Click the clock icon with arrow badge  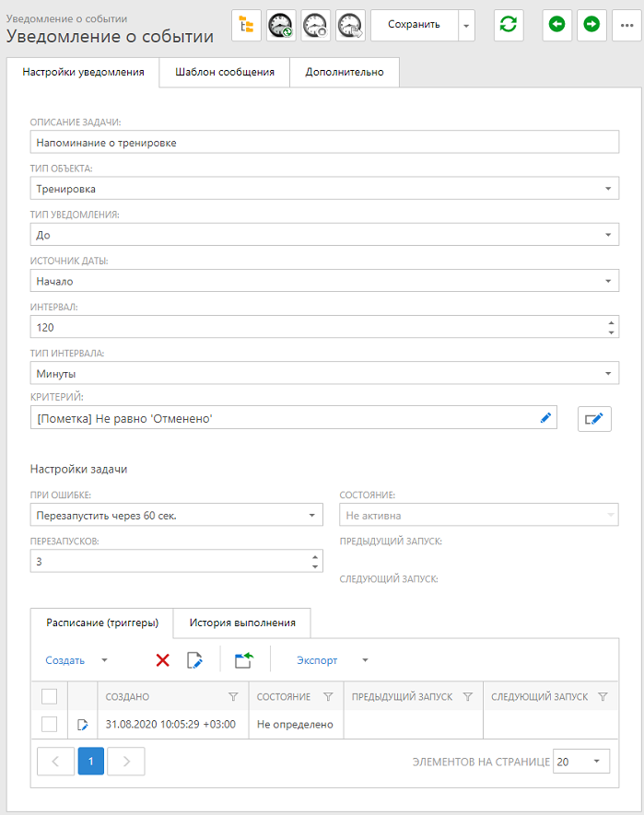(351, 25)
